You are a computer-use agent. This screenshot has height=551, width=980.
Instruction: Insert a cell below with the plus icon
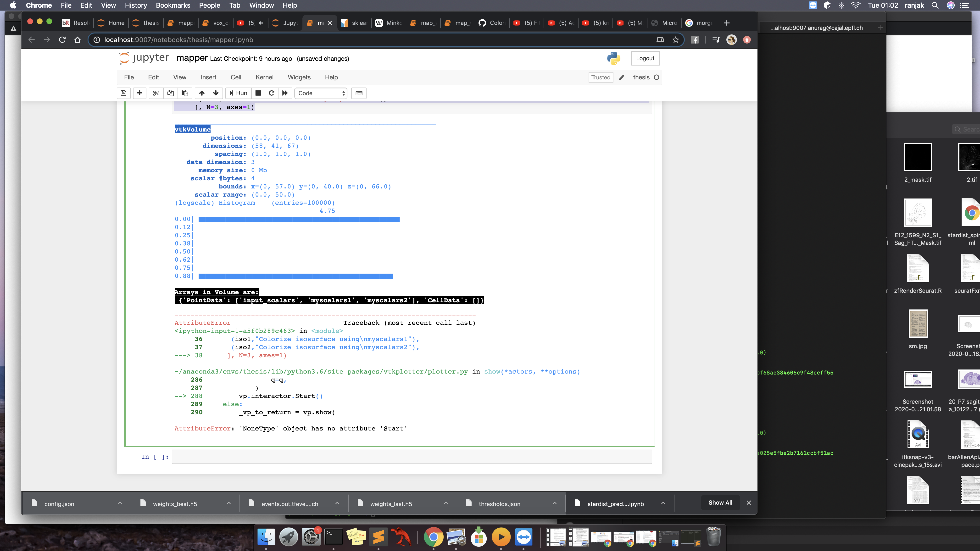pyautogui.click(x=140, y=93)
